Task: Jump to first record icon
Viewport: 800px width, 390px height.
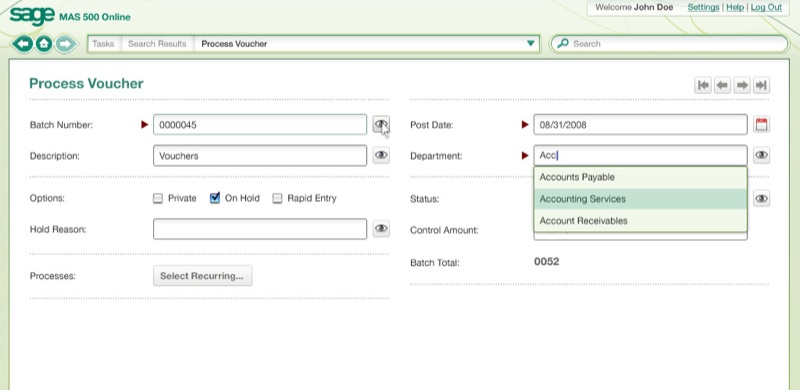Action: point(703,85)
